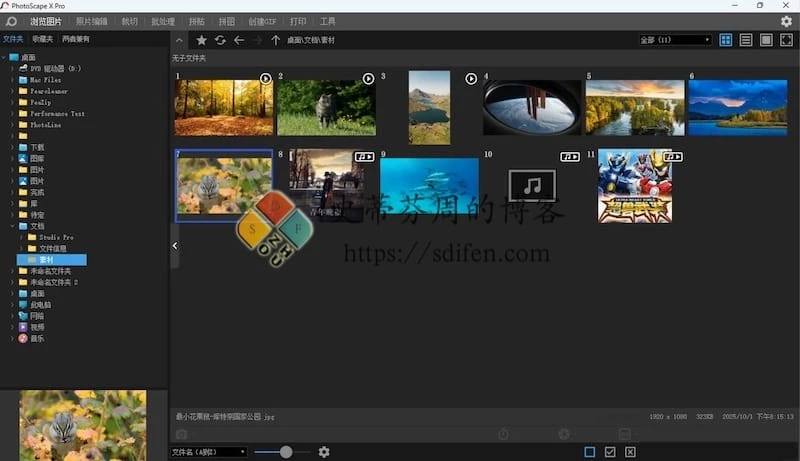
Task: Select the DVD 驱动器 (D:) tree item
Action: [x=55, y=68]
